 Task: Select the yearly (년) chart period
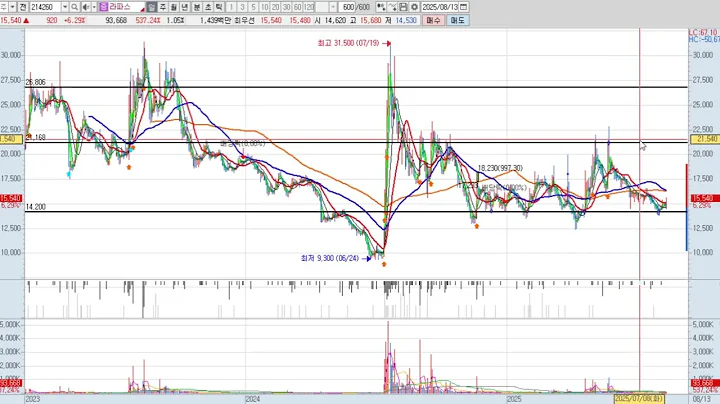185,7
